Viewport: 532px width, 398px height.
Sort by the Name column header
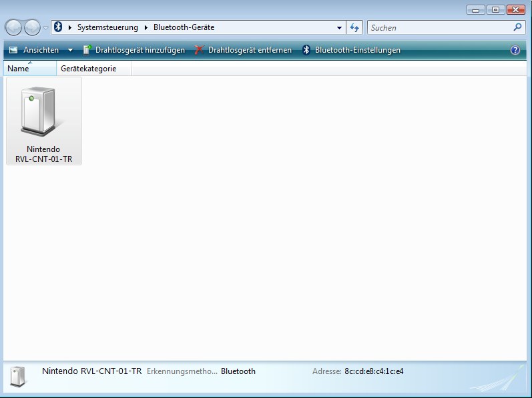pyautogui.click(x=30, y=69)
